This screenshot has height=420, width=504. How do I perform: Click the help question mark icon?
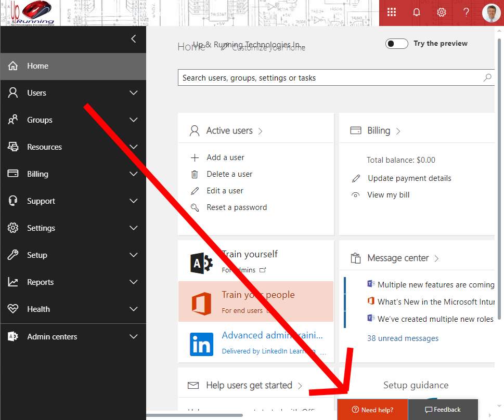(467, 12)
